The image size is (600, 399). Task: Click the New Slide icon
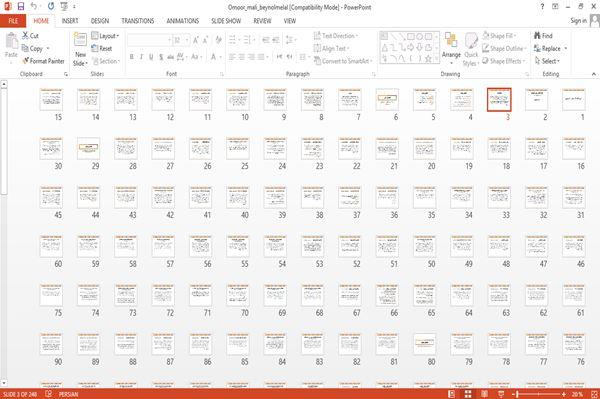(80, 40)
